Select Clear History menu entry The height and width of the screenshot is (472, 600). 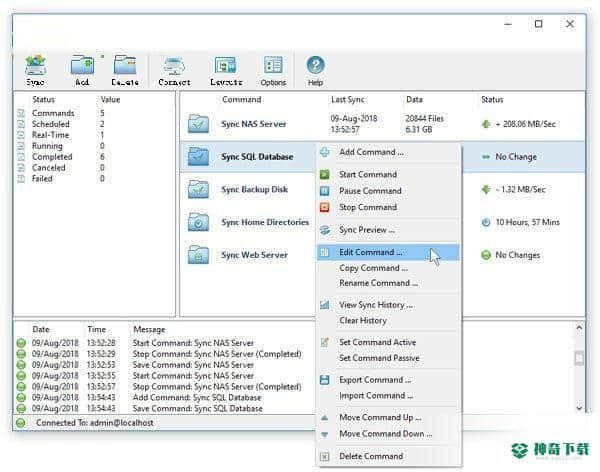[363, 320]
